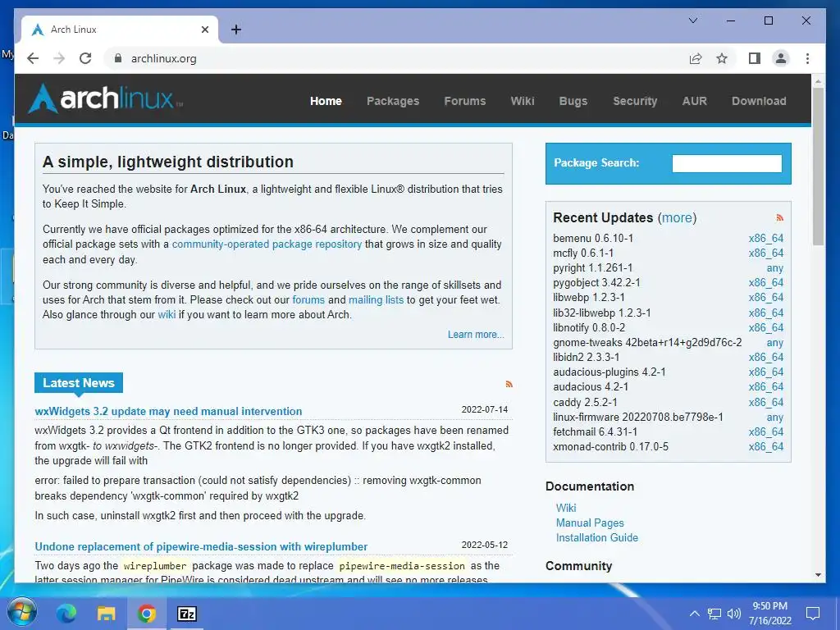The image size is (840, 630).
Task: Click the Latest News heading banner
Action: pyautogui.click(x=78, y=382)
